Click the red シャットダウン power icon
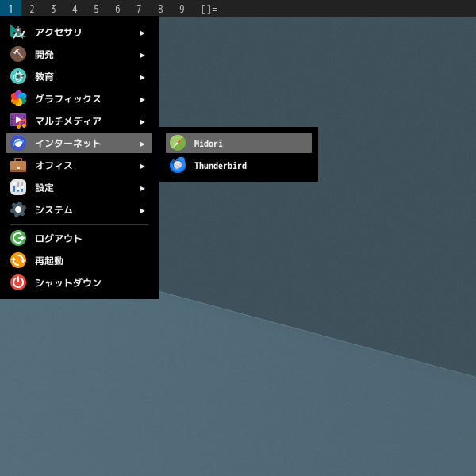 (18, 282)
